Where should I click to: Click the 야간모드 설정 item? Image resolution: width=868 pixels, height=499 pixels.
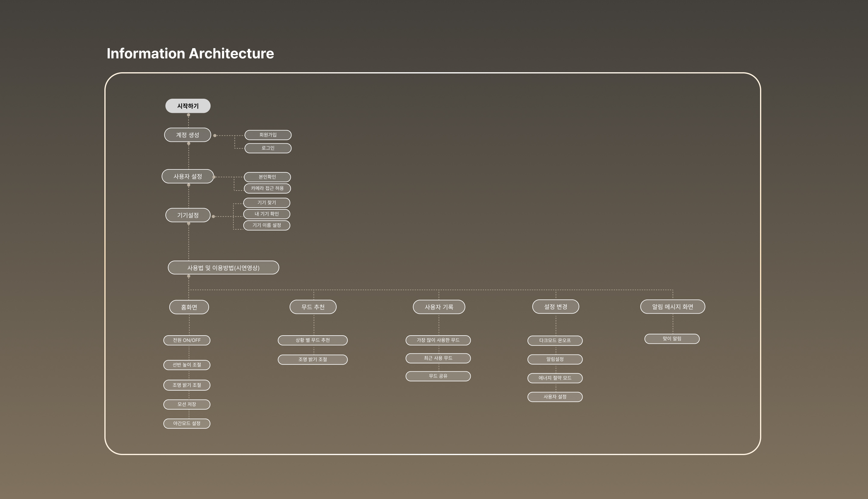[186, 423]
